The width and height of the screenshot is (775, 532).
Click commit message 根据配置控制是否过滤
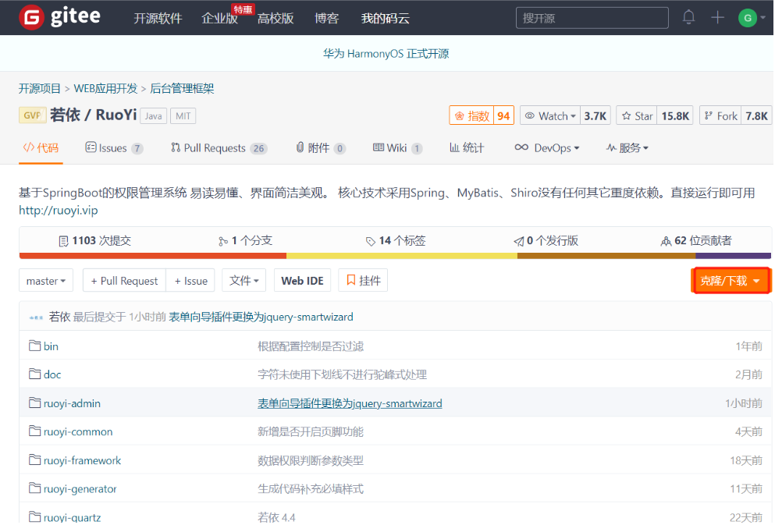pyautogui.click(x=311, y=346)
